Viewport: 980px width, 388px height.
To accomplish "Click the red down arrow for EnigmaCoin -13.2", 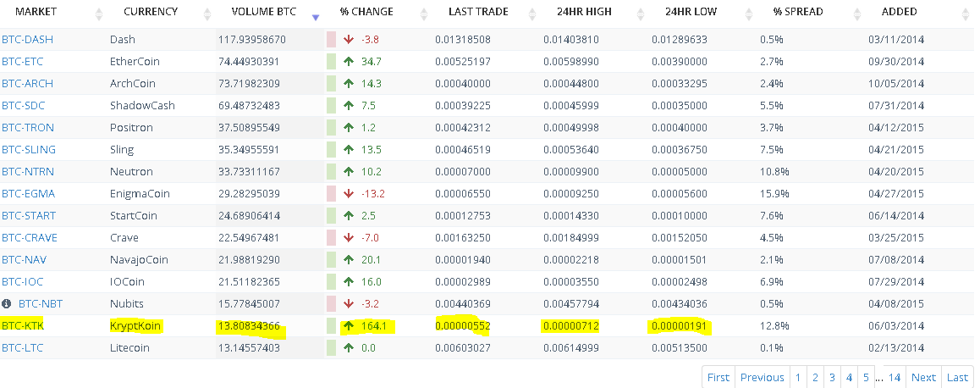I will click(x=348, y=194).
